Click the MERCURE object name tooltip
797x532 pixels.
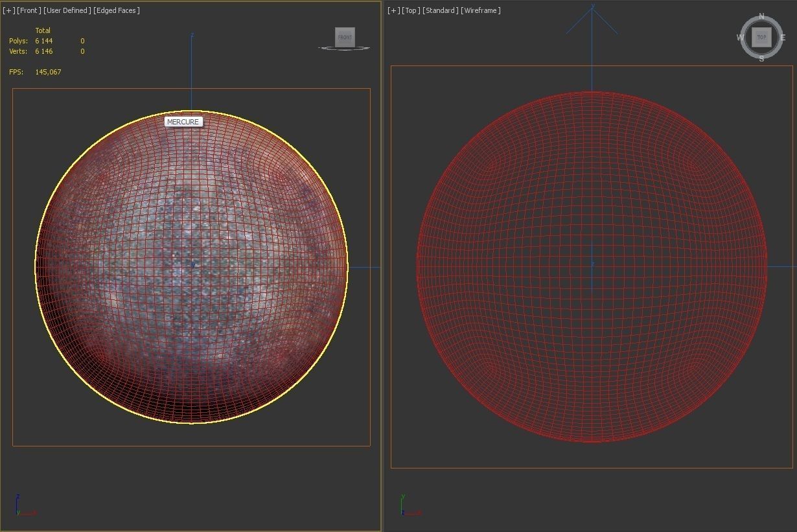(183, 122)
